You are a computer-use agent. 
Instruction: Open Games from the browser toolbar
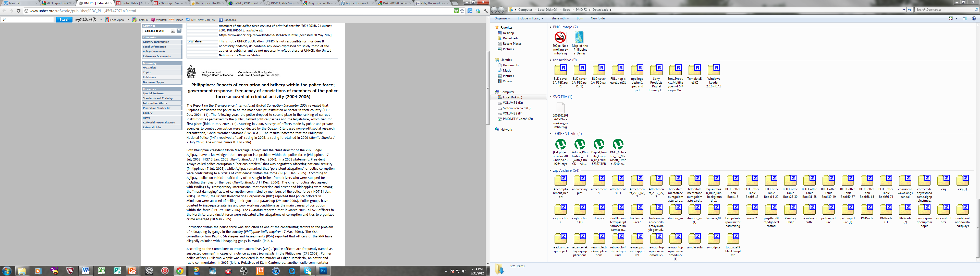pyautogui.click(x=177, y=20)
